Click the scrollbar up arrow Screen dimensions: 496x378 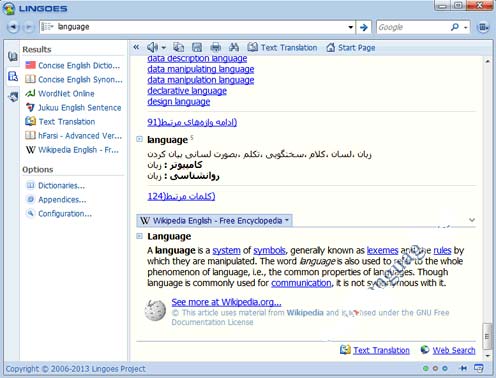[x=487, y=61]
